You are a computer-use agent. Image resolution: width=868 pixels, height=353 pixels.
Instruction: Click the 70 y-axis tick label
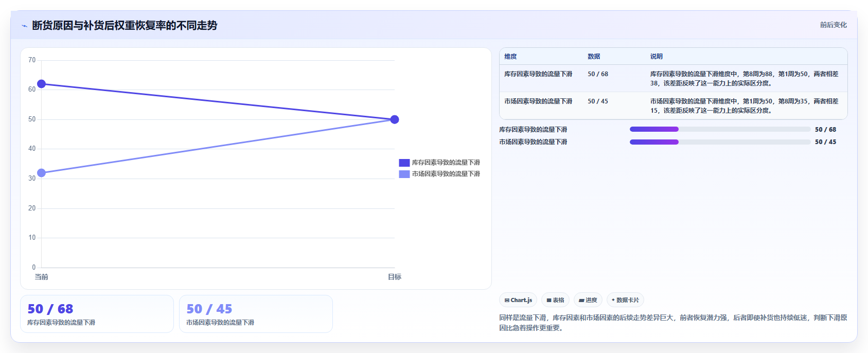[x=32, y=60]
